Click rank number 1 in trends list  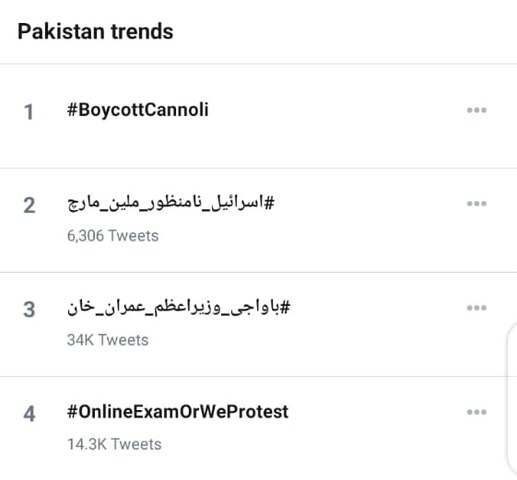(29, 112)
